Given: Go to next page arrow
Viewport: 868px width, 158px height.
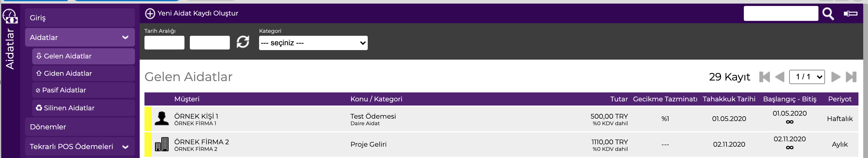Looking at the screenshot, I should [836, 77].
